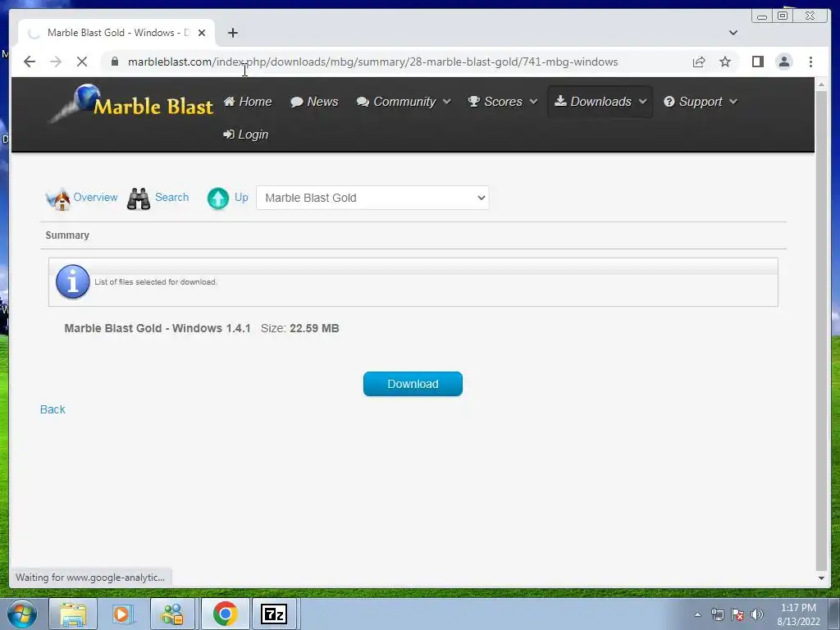Open the taskbar clock and date
This screenshot has width=840, height=630.
click(798, 614)
